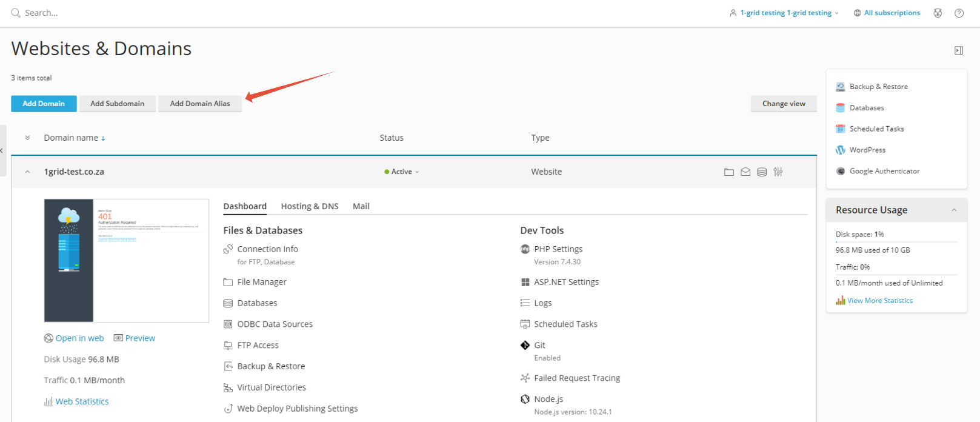Click the Backup & Restore sidebar icon
Image resolution: width=980 pixels, height=422 pixels.
coord(841,87)
